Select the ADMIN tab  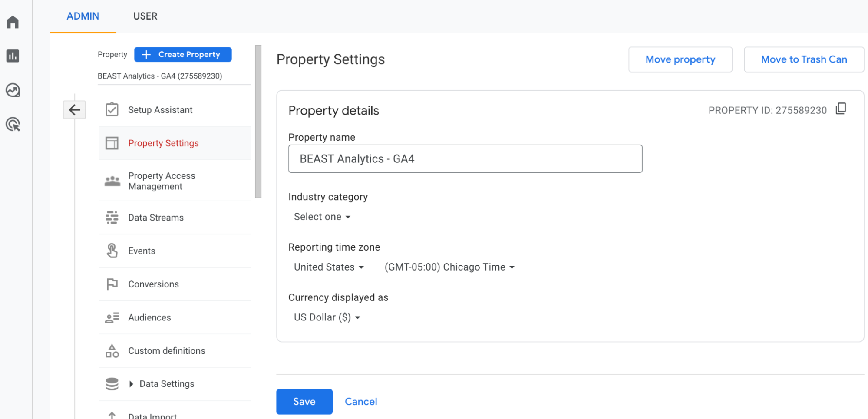pyautogui.click(x=83, y=16)
